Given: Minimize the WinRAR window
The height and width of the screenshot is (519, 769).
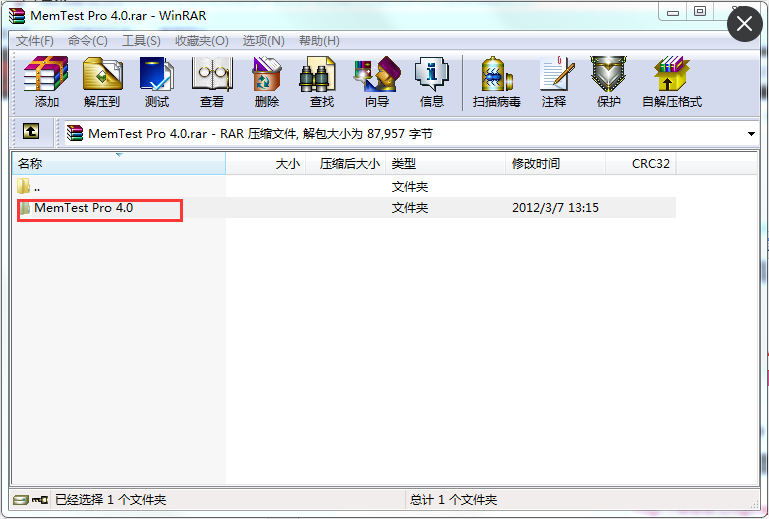Looking at the screenshot, I should click(x=673, y=13).
